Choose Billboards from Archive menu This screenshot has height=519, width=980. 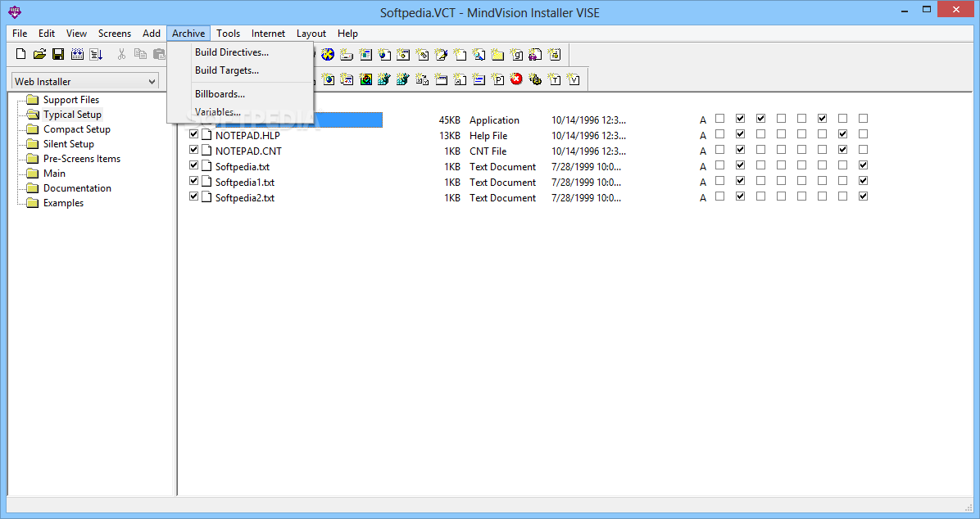coord(240,94)
